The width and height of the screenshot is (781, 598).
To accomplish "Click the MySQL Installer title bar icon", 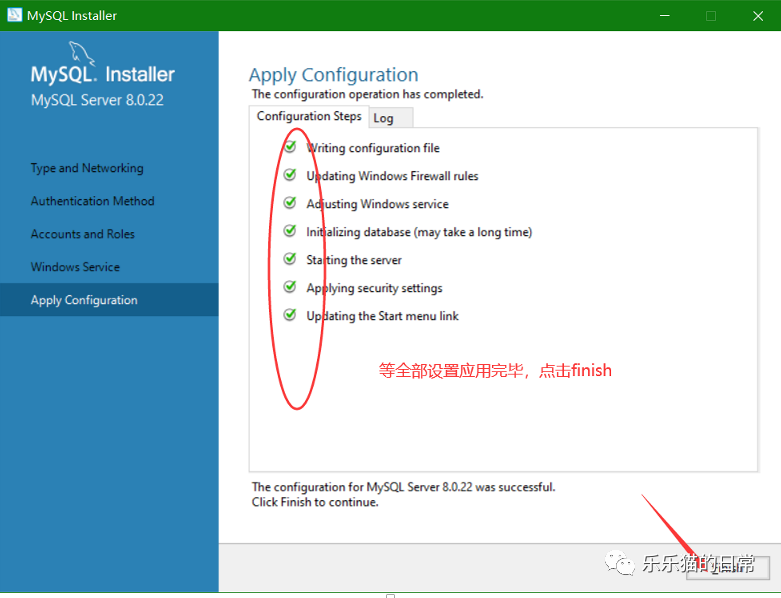I will click(x=14, y=15).
